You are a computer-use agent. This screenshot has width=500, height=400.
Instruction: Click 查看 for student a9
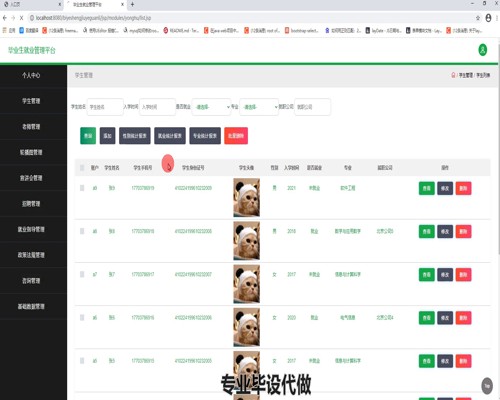tap(427, 188)
